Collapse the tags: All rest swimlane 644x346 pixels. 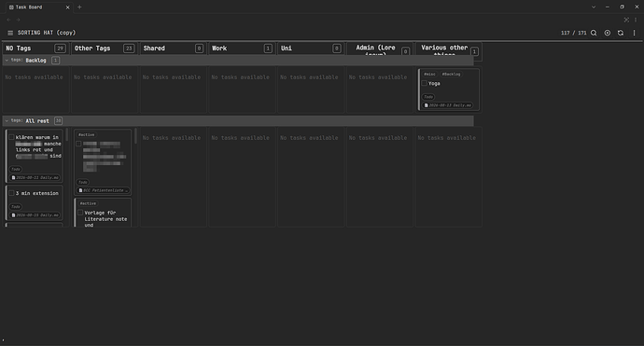coord(7,121)
